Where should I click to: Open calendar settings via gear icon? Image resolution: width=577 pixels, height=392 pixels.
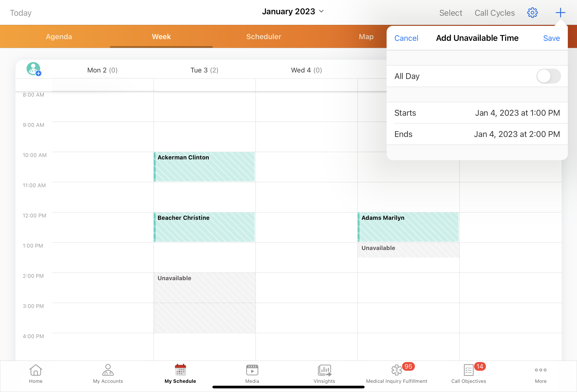pyautogui.click(x=532, y=12)
